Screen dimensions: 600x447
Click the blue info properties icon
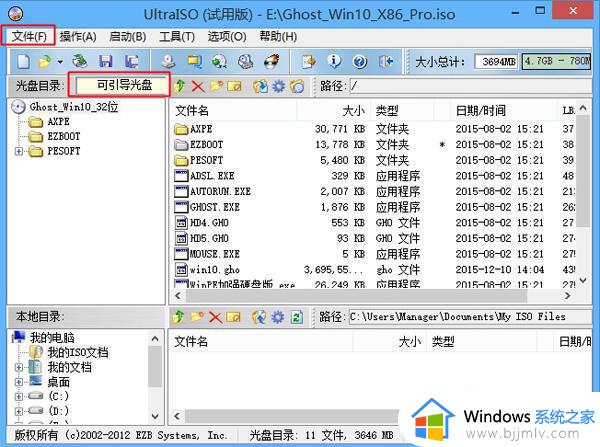[334, 61]
